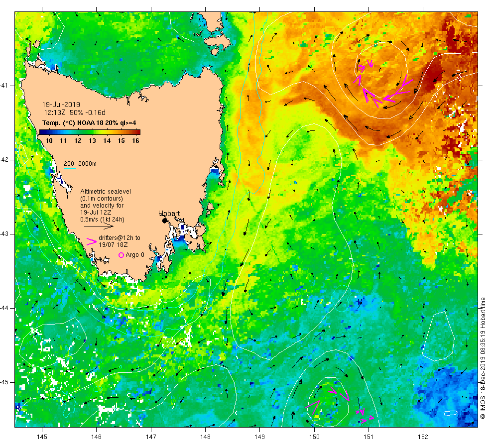Click the '19-Jul-2019' date text
This screenshot has width=488, height=448.
coord(61,105)
